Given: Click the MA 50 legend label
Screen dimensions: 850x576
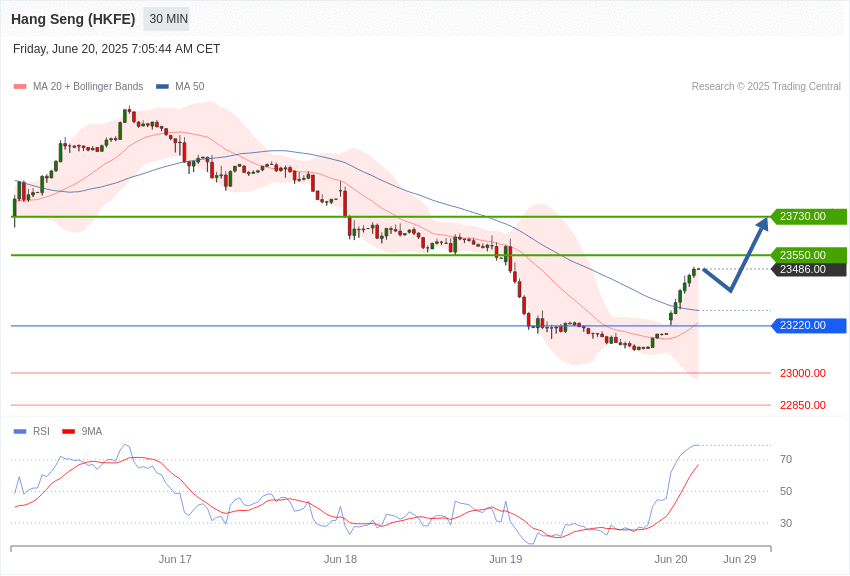Looking at the screenshot, I should 190,86.
